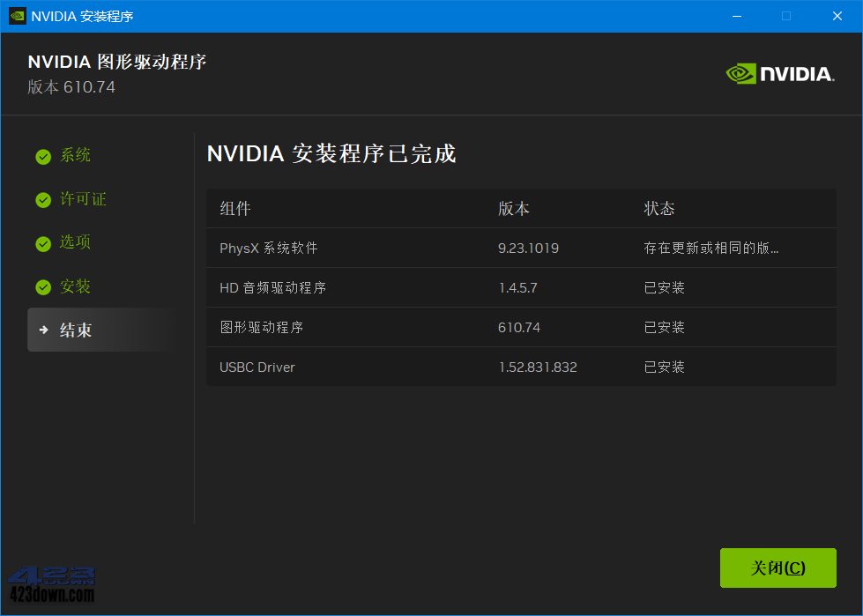Click the NVIDIA logo in the header
The height and width of the screenshot is (616, 863).
tap(780, 74)
